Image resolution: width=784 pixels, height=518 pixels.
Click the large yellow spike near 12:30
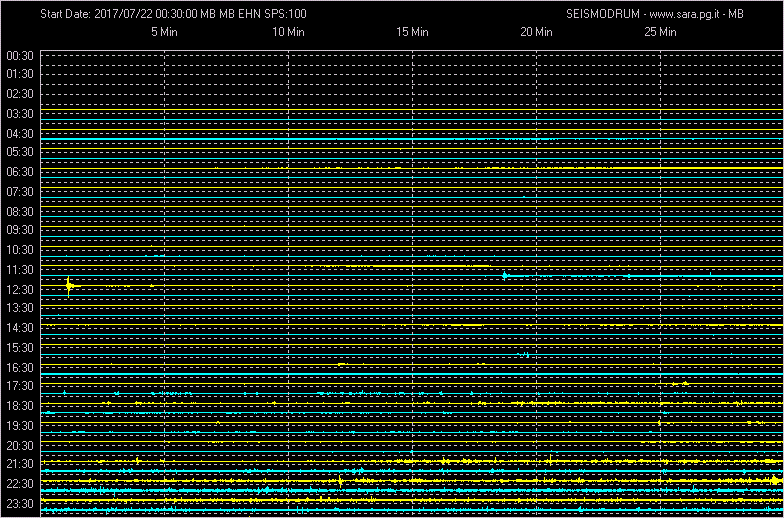tap(69, 286)
